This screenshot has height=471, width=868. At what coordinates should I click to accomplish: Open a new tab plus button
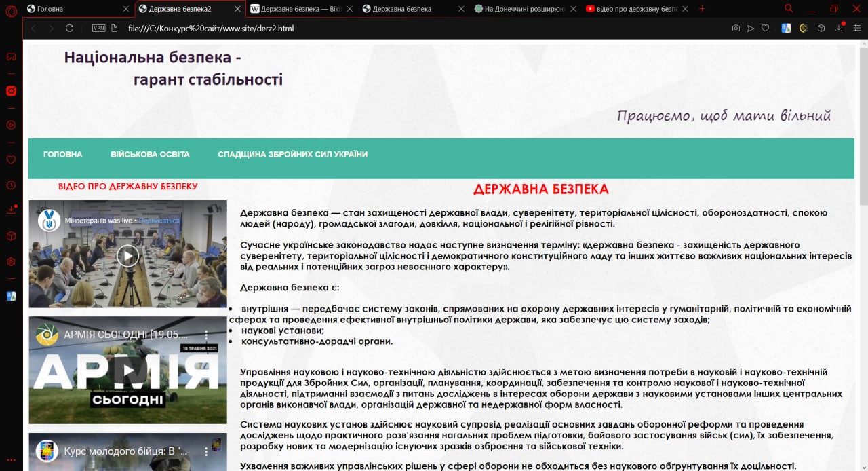pyautogui.click(x=702, y=9)
